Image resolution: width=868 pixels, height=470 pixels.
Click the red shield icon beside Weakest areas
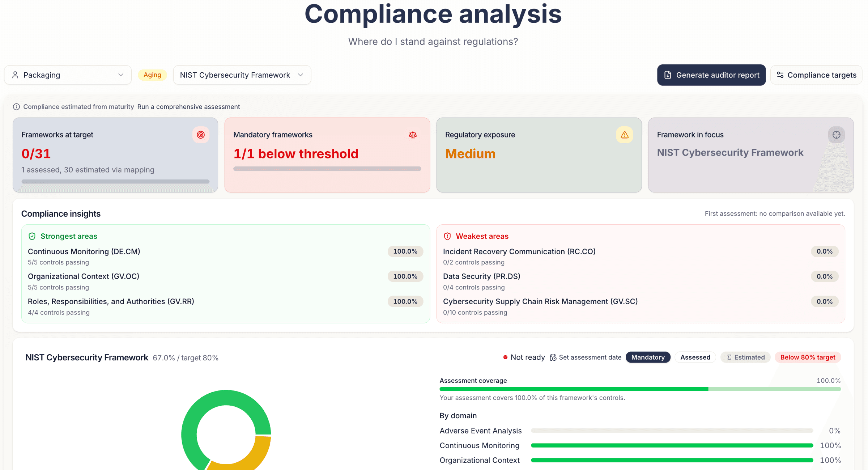[x=447, y=236]
